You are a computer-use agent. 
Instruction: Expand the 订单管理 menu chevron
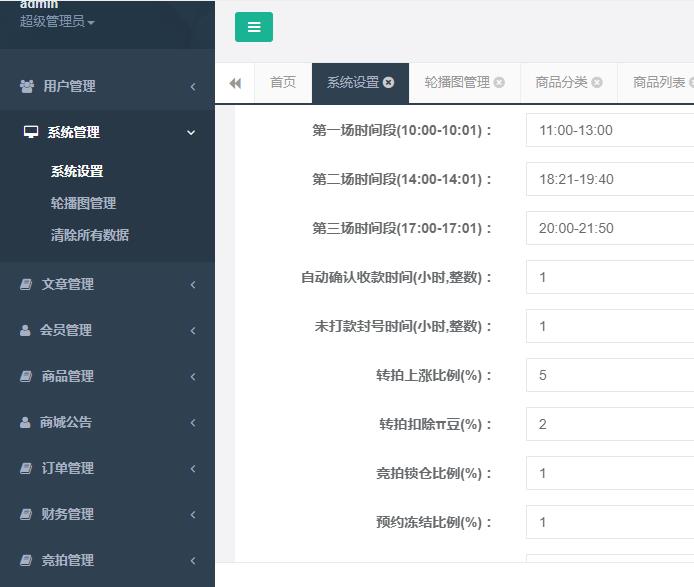coord(192,469)
